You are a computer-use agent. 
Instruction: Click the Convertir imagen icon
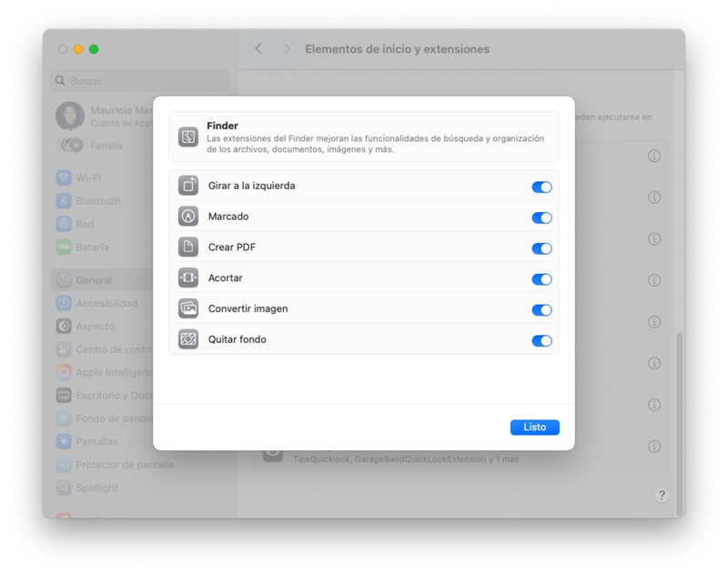[x=188, y=308]
